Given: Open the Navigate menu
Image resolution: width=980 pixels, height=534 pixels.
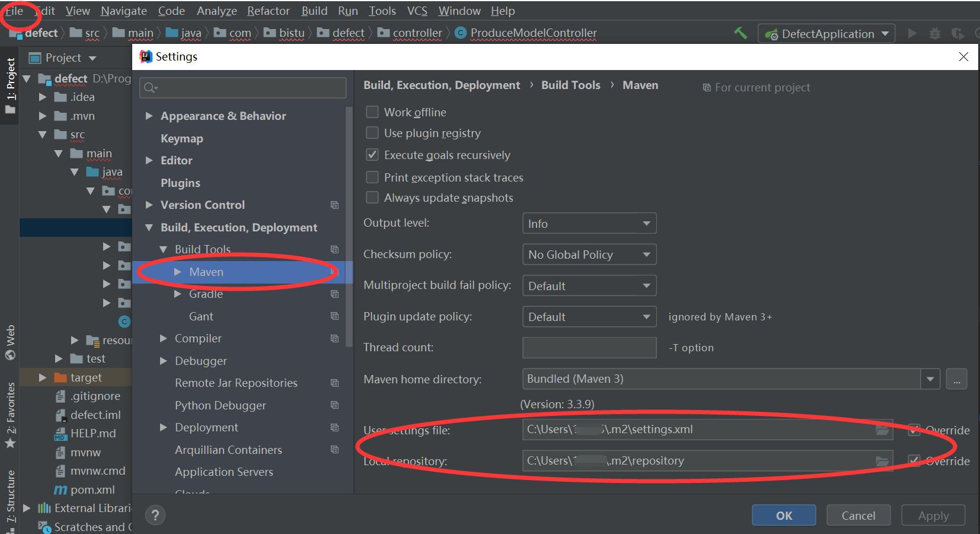Looking at the screenshot, I should tap(124, 11).
